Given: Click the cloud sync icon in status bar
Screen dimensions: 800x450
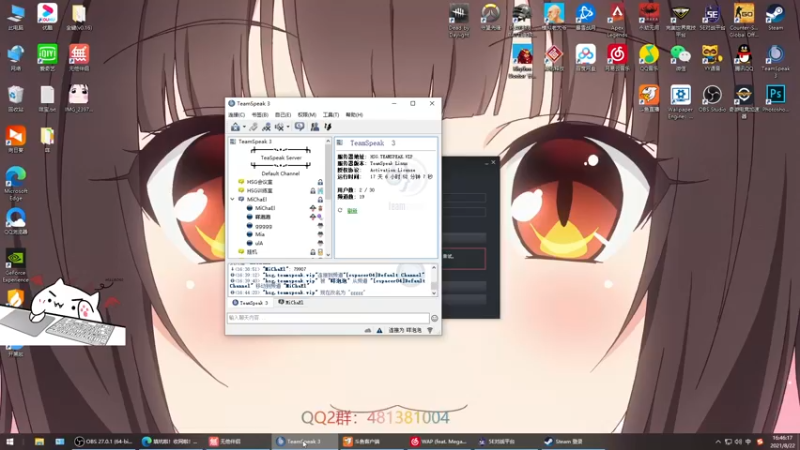Looking at the screenshot, I should tap(368, 331).
